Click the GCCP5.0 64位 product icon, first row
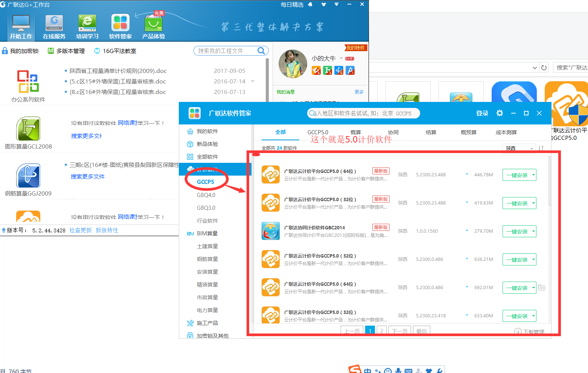This screenshot has height=373, width=588. tap(271, 174)
